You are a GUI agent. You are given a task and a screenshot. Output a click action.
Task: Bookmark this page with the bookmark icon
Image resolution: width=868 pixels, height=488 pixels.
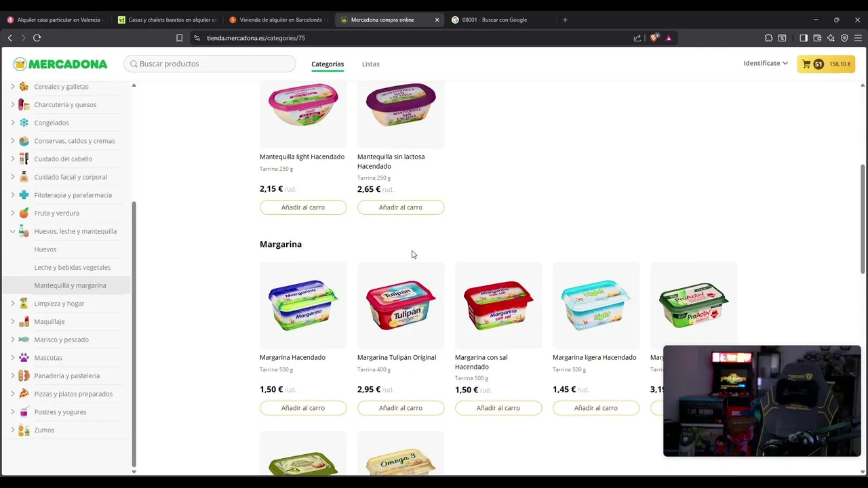pyautogui.click(x=179, y=38)
